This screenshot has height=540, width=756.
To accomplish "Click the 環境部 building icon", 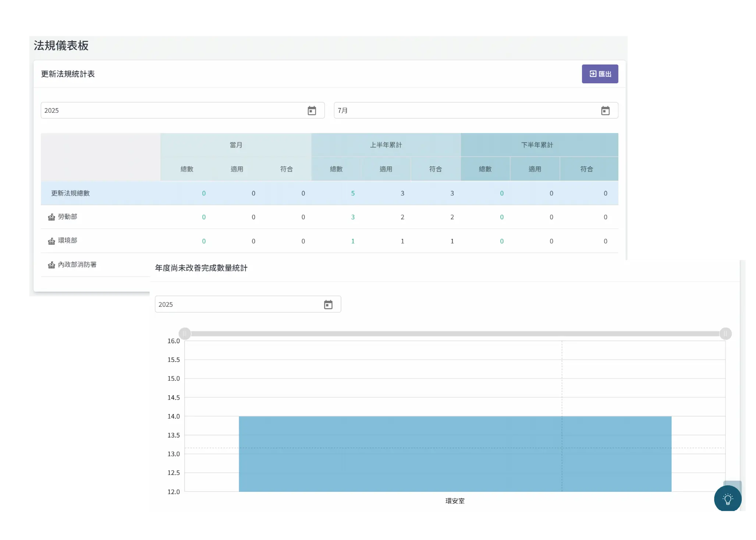I will point(52,241).
